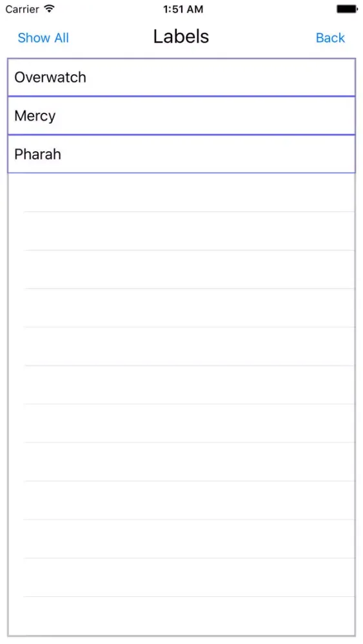Select the second-to-last empty row in list

tap(181, 578)
